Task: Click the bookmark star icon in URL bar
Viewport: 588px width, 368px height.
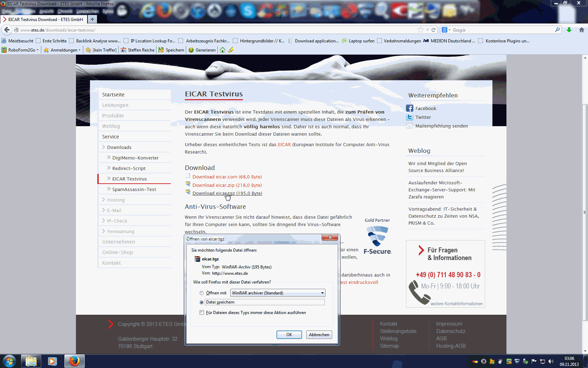Action: click(420, 30)
